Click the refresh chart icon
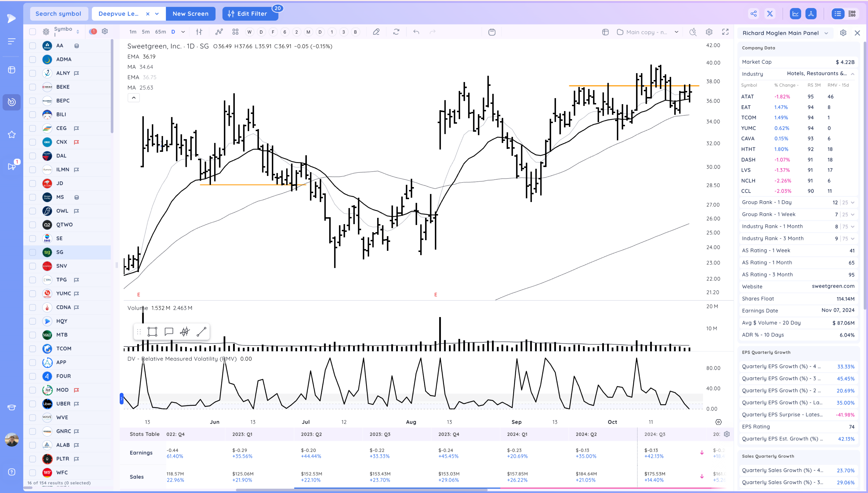The width and height of the screenshot is (868, 493). [x=396, y=31]
